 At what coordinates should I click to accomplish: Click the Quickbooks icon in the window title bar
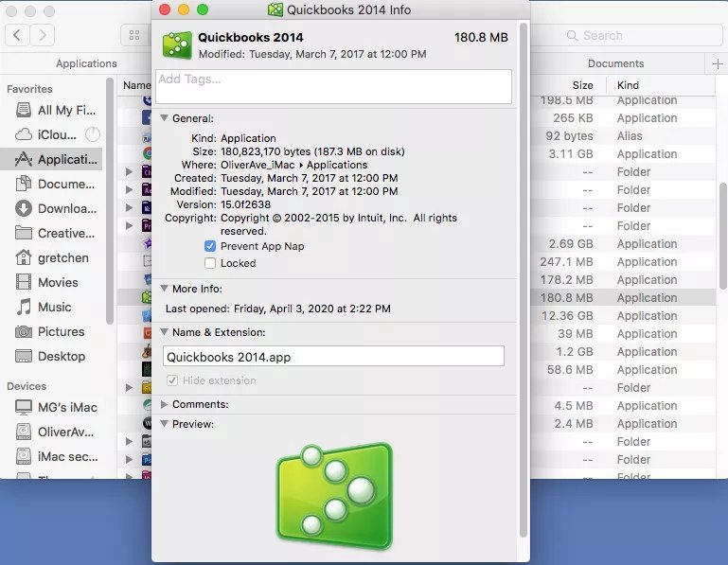(275, 9)
